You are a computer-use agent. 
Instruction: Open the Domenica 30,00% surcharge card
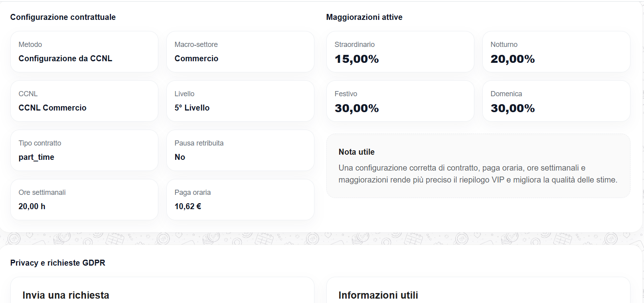(x=556, y=101)
